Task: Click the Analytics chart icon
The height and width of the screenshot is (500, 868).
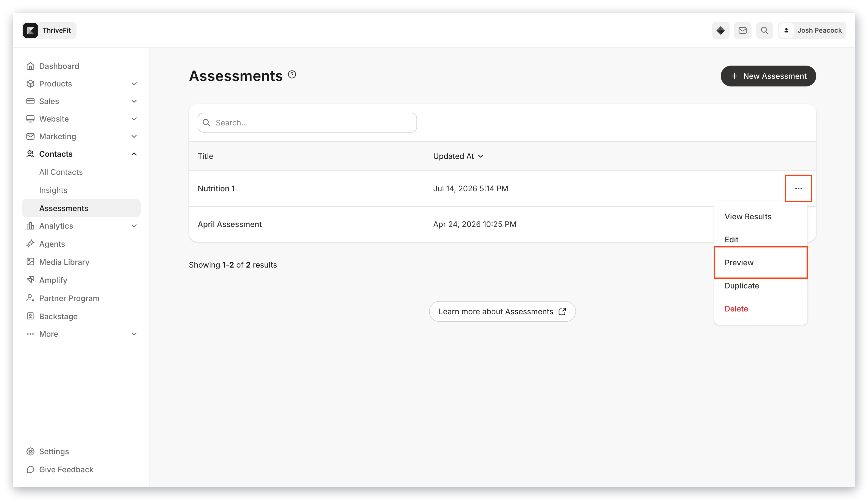Action: click(30, 226)
